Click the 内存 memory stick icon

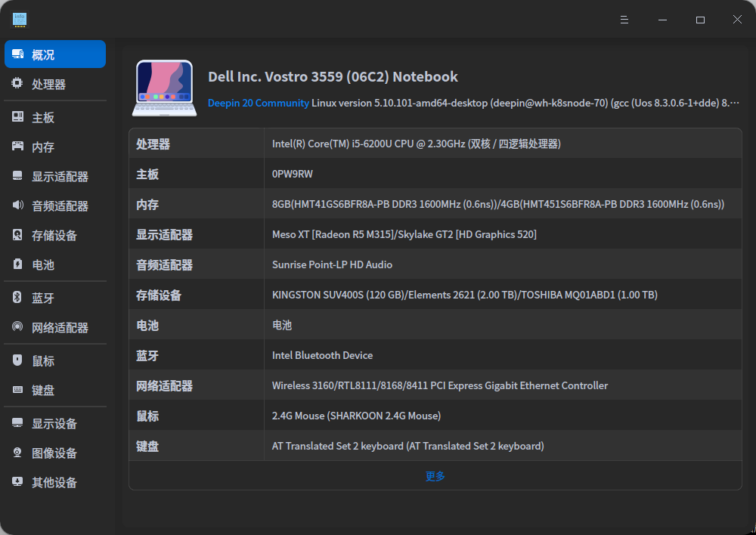[x=17, y=146]
